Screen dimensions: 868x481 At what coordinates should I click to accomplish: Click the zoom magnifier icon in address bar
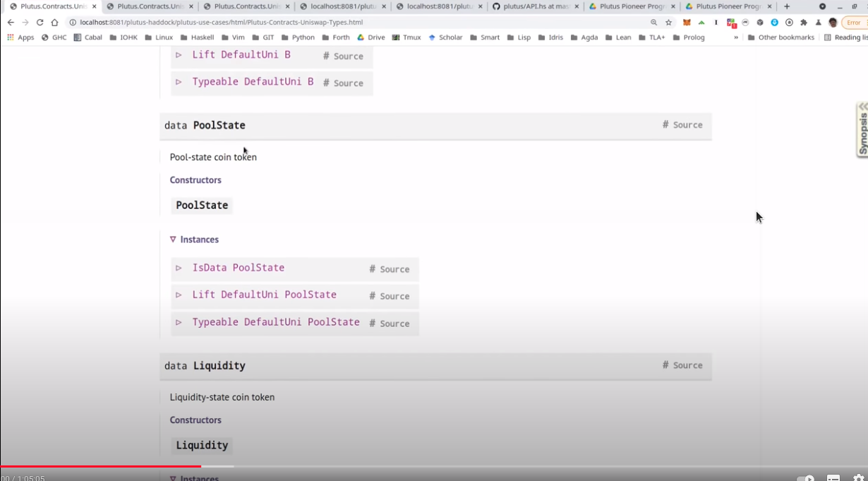point(653,23)
